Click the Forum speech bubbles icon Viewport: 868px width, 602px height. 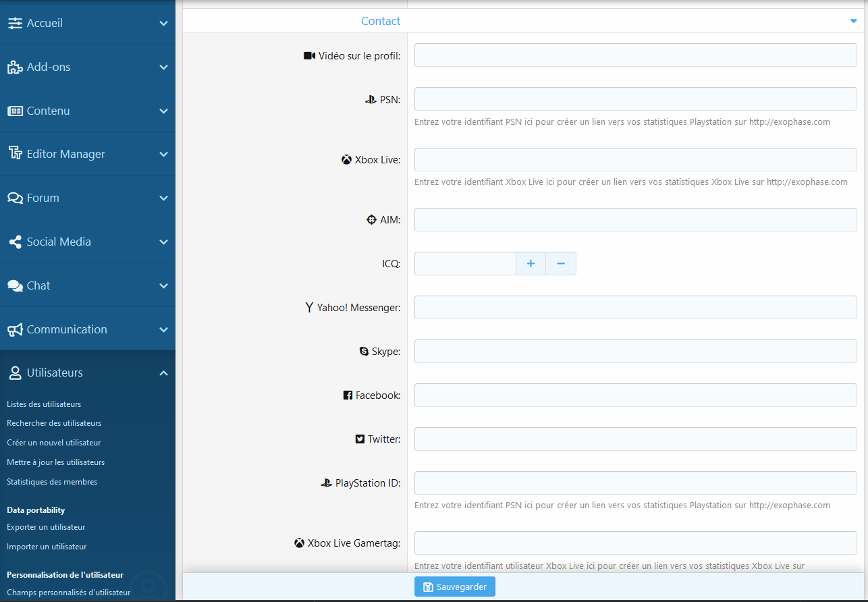click(x=15, y=198)
